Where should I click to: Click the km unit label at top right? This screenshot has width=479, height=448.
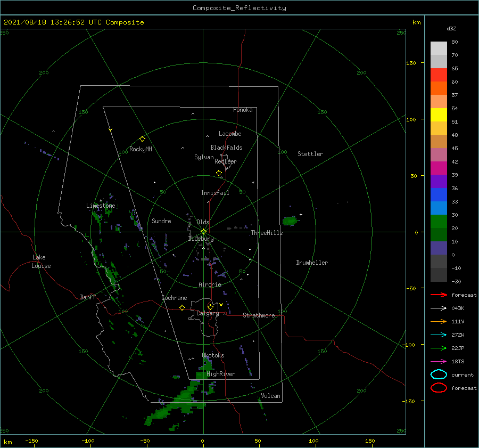[417, 22]
